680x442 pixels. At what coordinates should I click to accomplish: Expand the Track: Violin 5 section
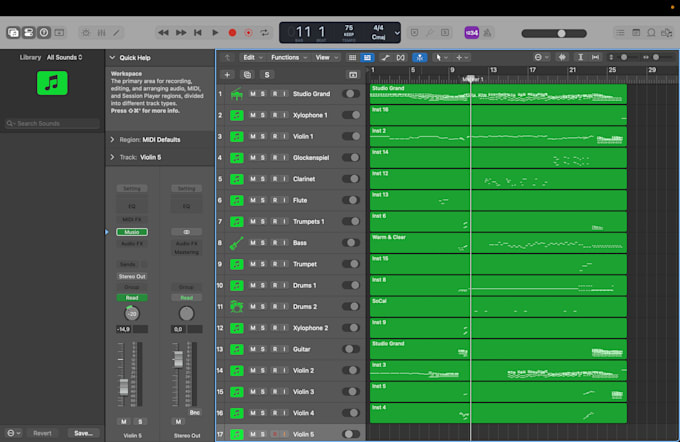[112, 157]
